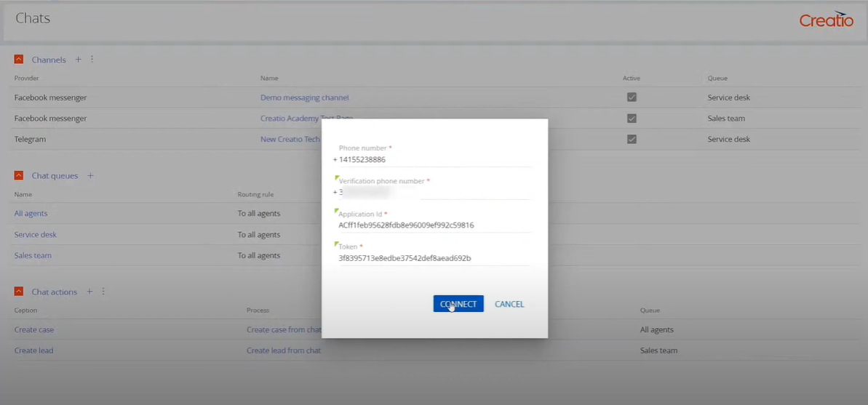Toggle Active for Demo messaging channel

coord(632,97)
